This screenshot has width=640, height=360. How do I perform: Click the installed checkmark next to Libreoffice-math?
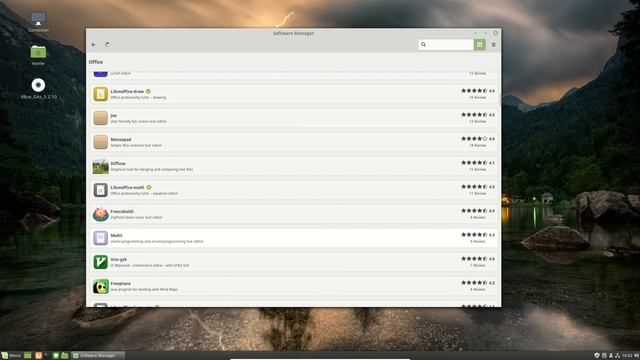pyautogui.click(x=149, y=187)
